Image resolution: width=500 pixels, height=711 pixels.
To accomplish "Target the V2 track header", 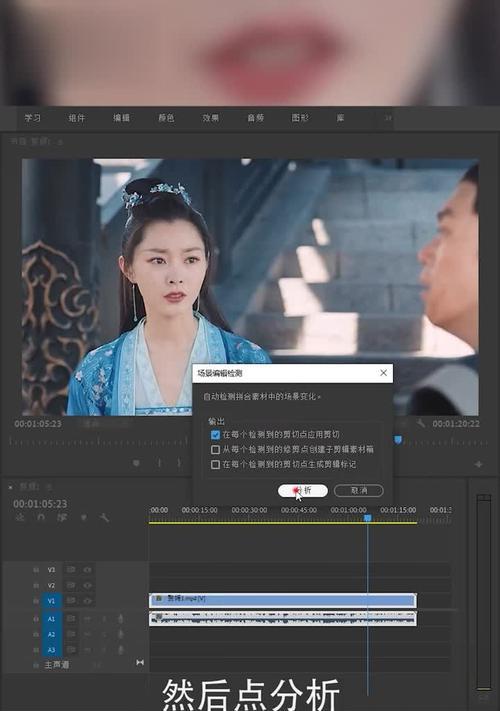I will pos(51,585).
